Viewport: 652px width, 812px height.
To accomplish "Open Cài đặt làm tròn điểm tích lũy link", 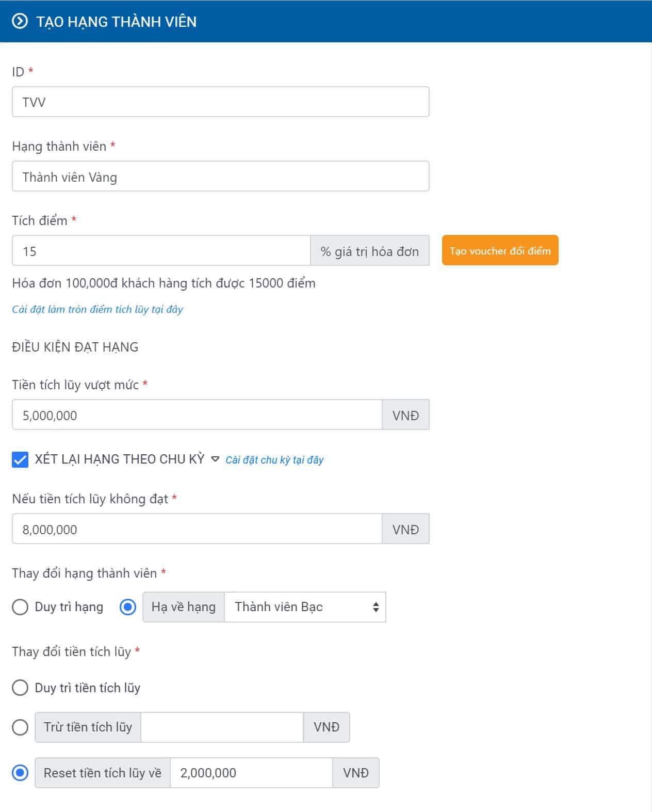I will (x=97, y=309).
